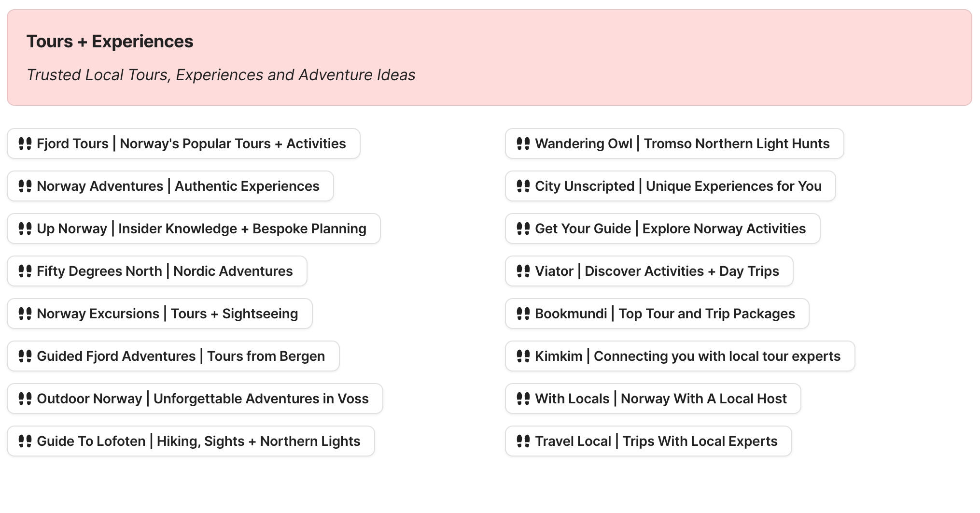Click the footprints icon beside Guide To Lofoten

coord(26,441)
